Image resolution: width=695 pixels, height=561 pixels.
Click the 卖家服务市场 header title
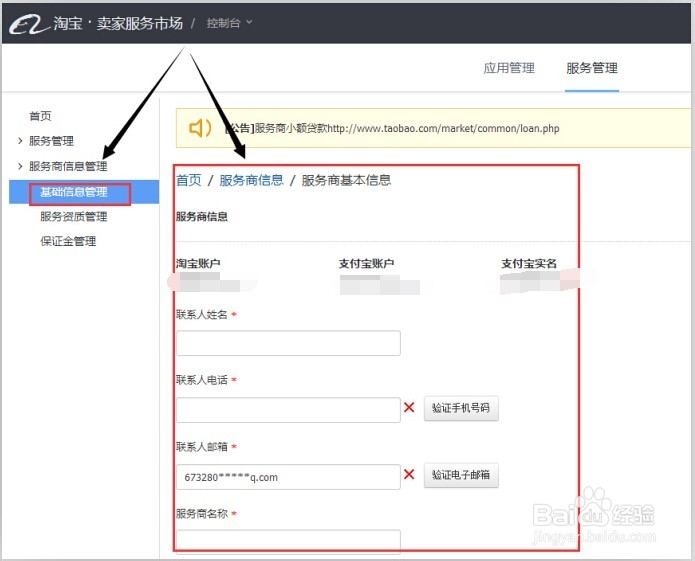[x=140, y=23]
